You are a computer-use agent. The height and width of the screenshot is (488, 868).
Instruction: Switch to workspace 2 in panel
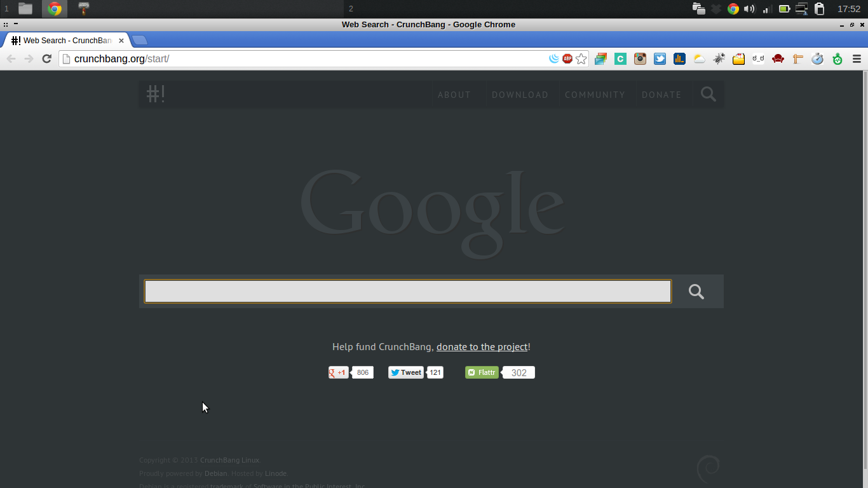351,8
